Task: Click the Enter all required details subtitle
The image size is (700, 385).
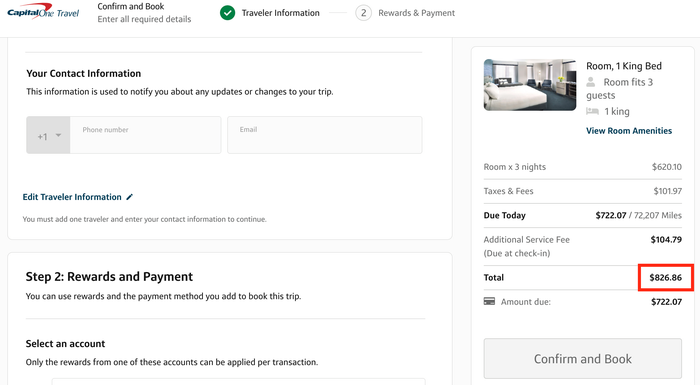Action: point(144,19)
